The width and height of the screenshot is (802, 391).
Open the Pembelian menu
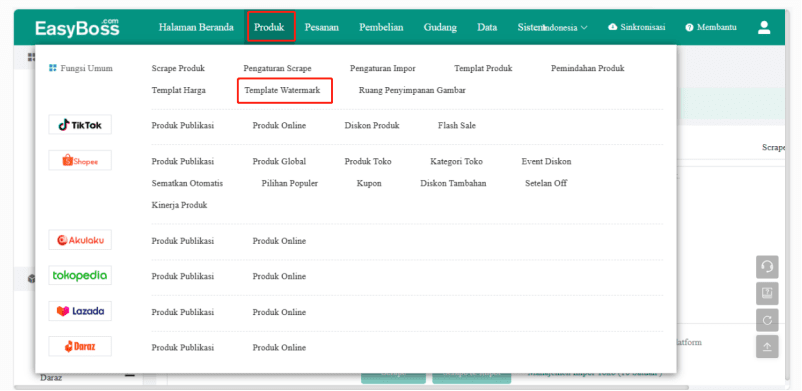point(381,28)
